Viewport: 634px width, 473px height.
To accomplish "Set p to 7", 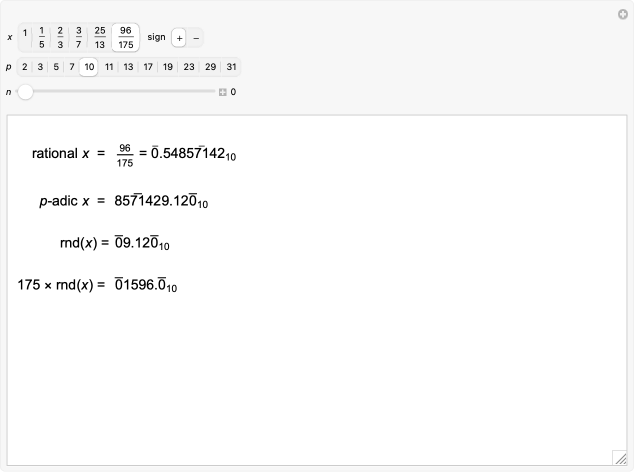I will click(x=72, y=67).
